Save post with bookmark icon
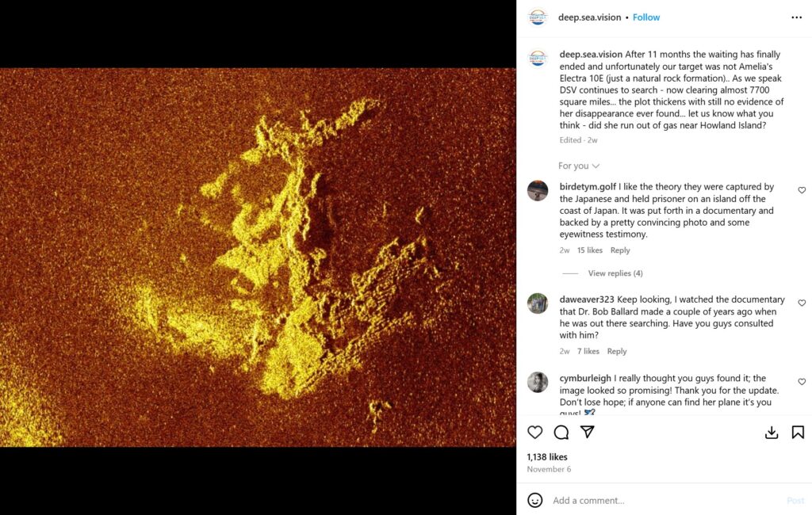812x515 pixels. click(798, 432)
